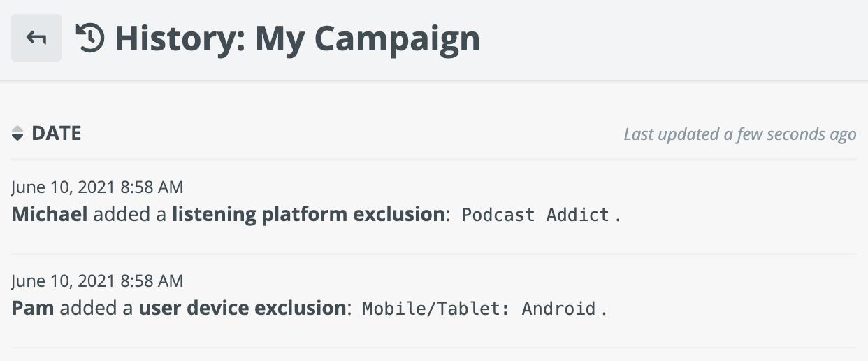This screenshot has height=361, width=868.
Task: Click "user device exclusion" bold text
Action: [x=243, y=308]
